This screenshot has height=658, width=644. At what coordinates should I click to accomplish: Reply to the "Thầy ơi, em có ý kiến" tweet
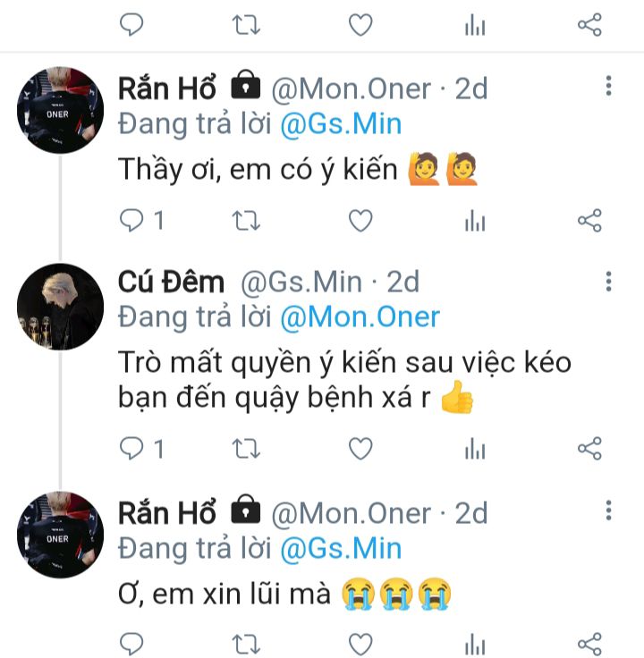point(131,220)
